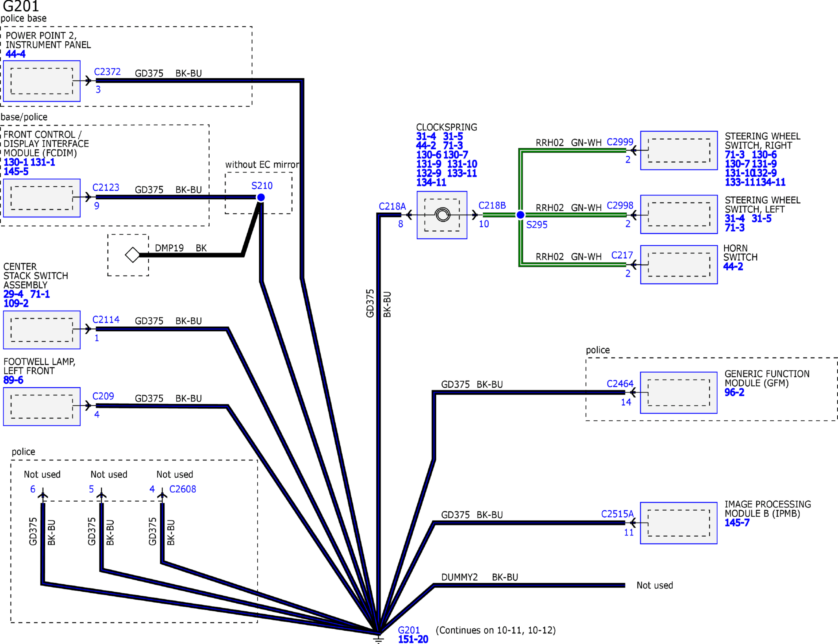
Task: Click the Horn Switch component box
Action: [679, 265]
